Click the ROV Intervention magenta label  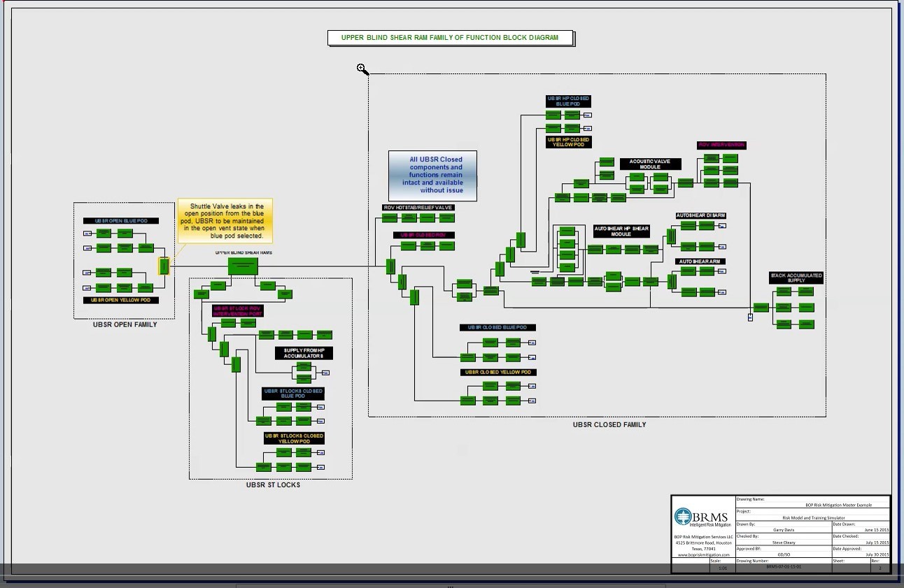click(x=721, y=145)
